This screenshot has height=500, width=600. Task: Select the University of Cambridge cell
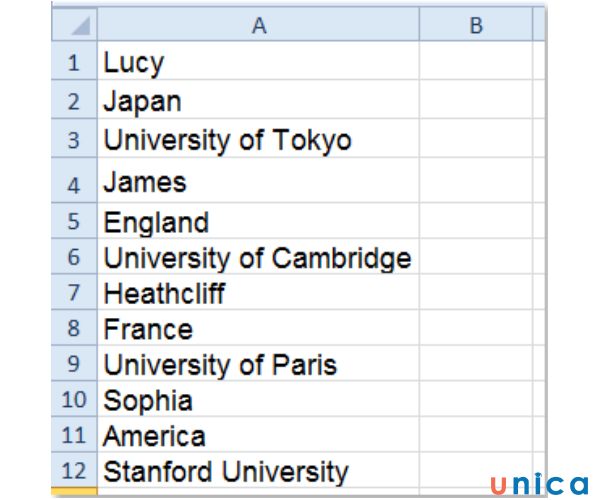coord(258,258)
